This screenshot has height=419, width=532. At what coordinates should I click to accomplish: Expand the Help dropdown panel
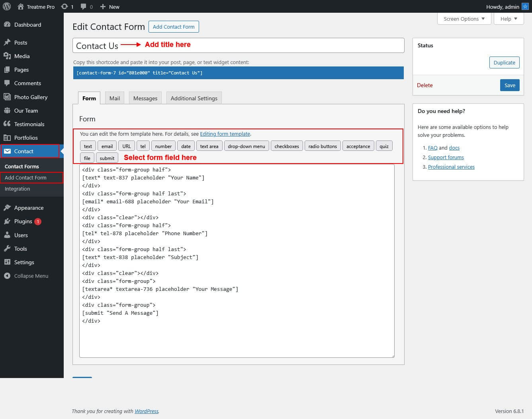[x=509, y=19]
